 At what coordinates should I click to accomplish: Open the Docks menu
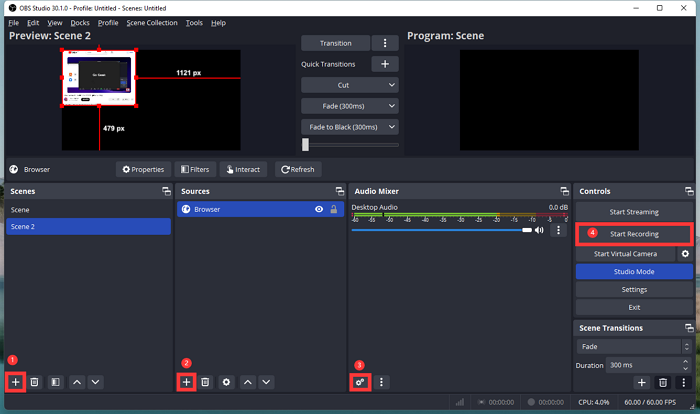click(80, 23)
